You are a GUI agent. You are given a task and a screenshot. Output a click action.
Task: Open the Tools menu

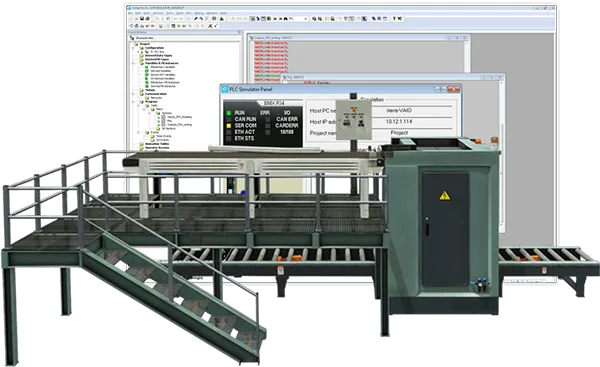170,13
